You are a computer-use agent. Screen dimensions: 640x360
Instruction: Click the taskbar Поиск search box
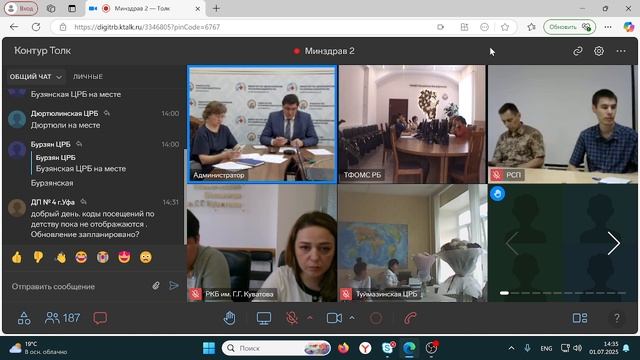point(276,348)
